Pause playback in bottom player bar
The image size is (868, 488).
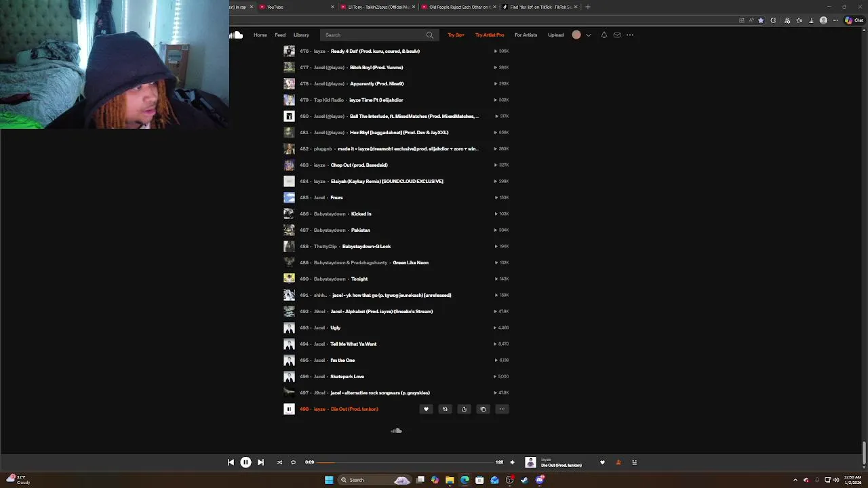245,462
